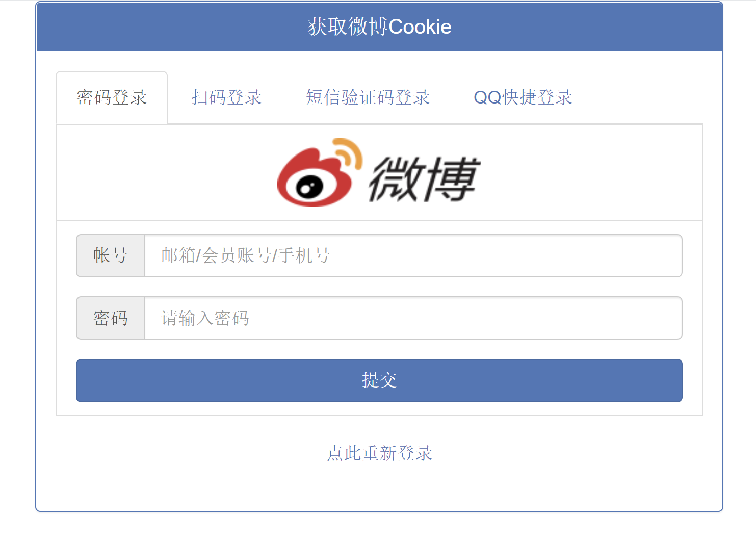Image resolution: width=756 pixels, height=541 pixels.
Task: Click the word Cookie in the header
Action: pyautogui.click(x=420, y=27)
